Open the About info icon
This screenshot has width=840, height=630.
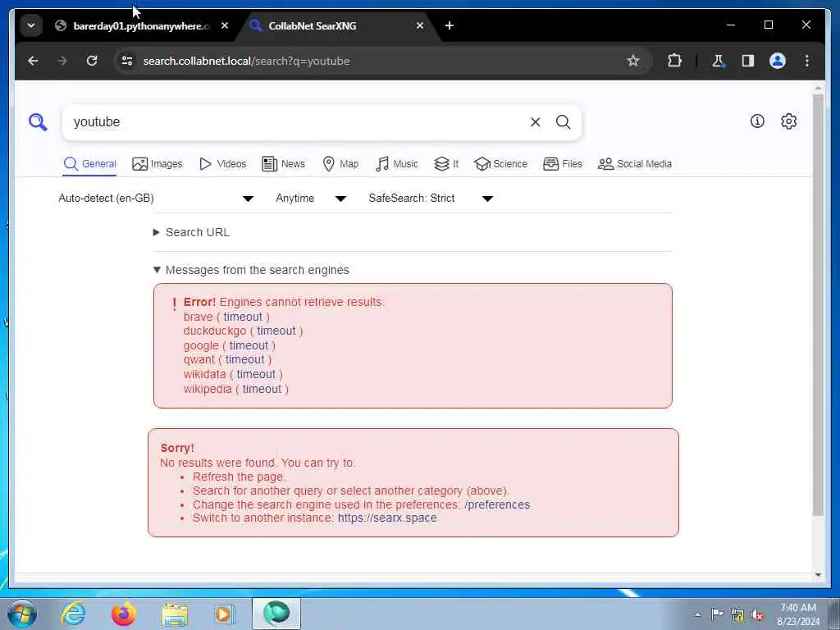pyautogui.click(x=757, y=121)
